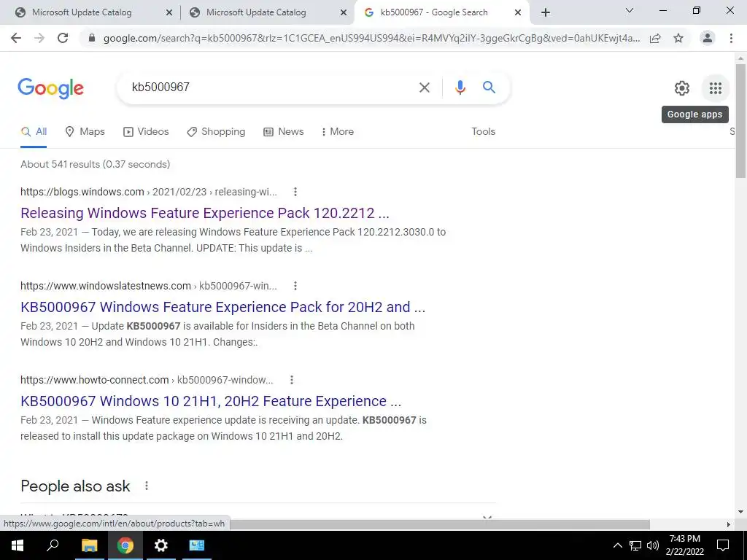Open KB5000967 Windows 10 21H1, 20H2 link
The width and height of the screenshot is (747, 560).
pos(211,401)
